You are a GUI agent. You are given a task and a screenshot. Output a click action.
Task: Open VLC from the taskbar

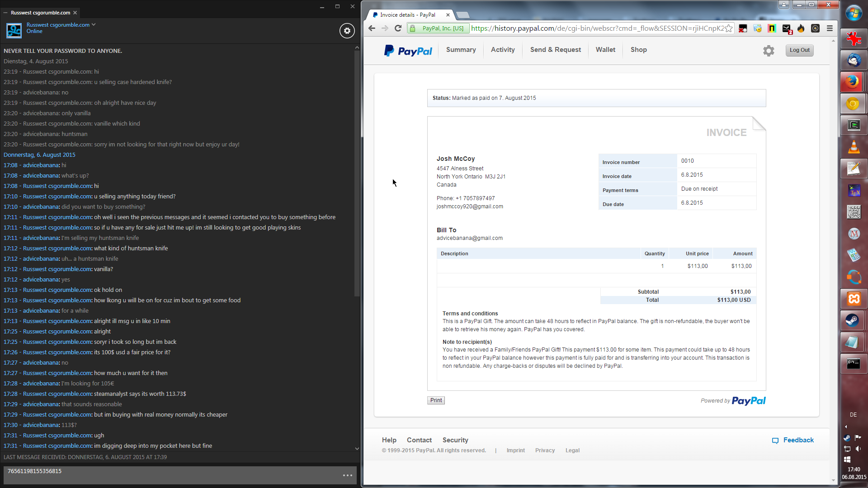click(x=854, y=147)
